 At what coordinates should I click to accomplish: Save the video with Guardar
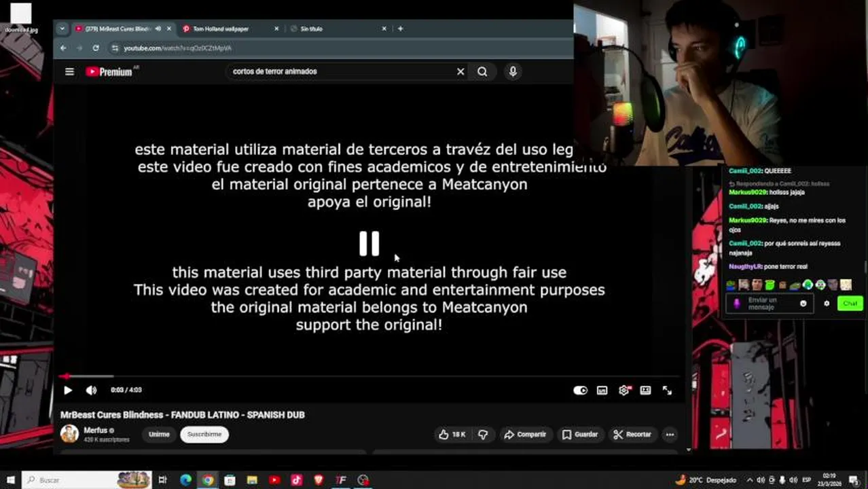[x=580, y=435]
